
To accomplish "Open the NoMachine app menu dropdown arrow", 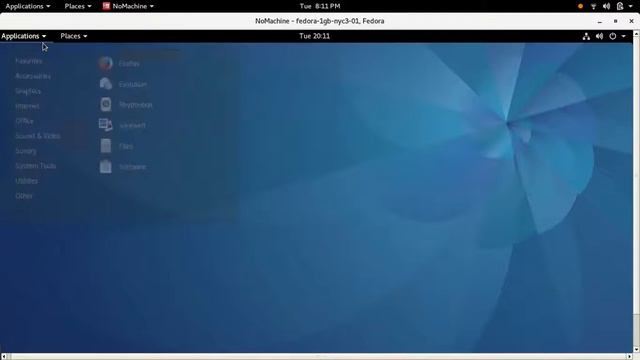I will tap(152, 6).
